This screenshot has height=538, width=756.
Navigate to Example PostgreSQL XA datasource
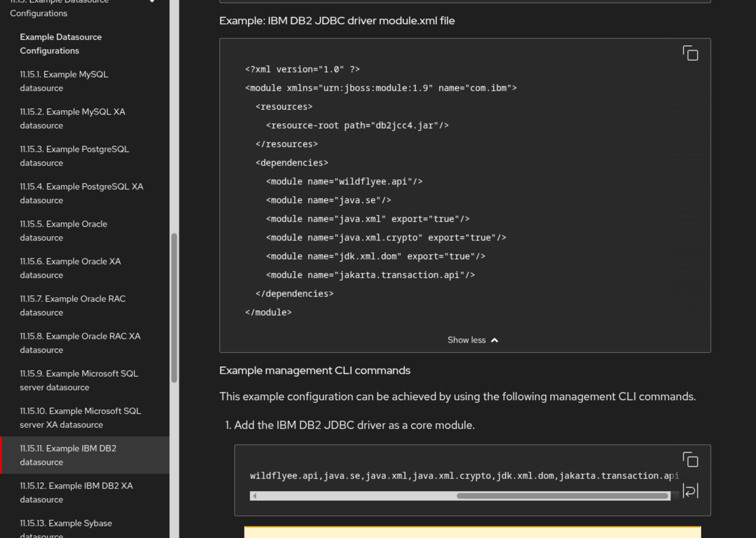coord(81,194)
